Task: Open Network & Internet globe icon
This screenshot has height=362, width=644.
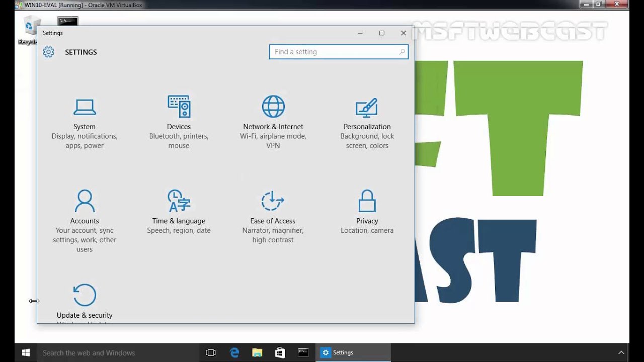Action: click(x=273, y=107)
